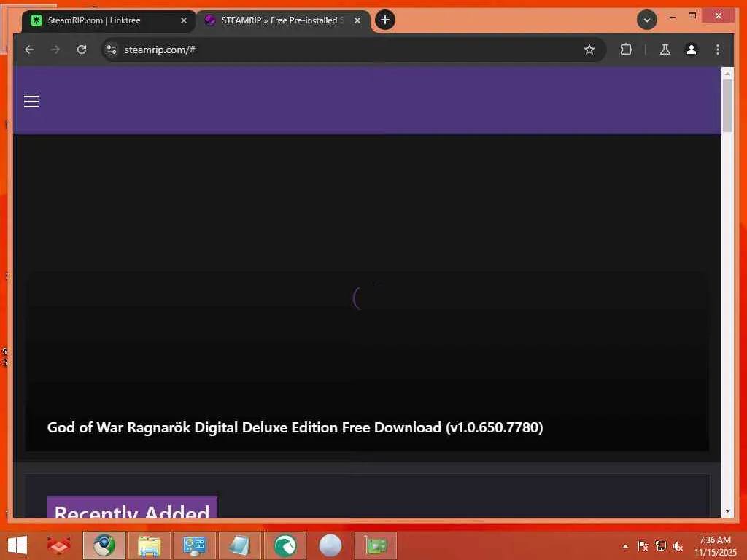Image resolution: width=747 pixels, height=560 pixels.
Task: Open a new tab with plus button
Action: pyautogui.click(x=385, y=20)
